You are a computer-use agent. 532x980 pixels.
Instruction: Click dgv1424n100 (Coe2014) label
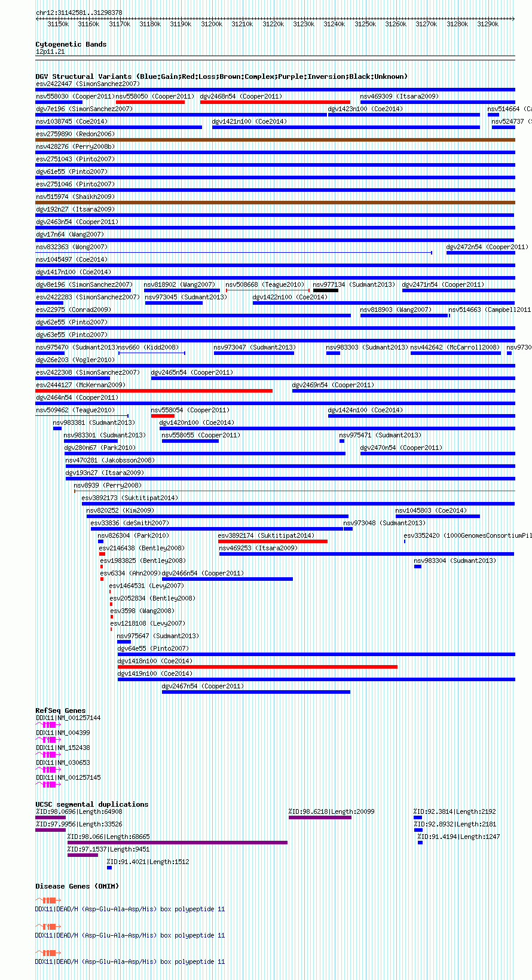(x=365, y=410)
